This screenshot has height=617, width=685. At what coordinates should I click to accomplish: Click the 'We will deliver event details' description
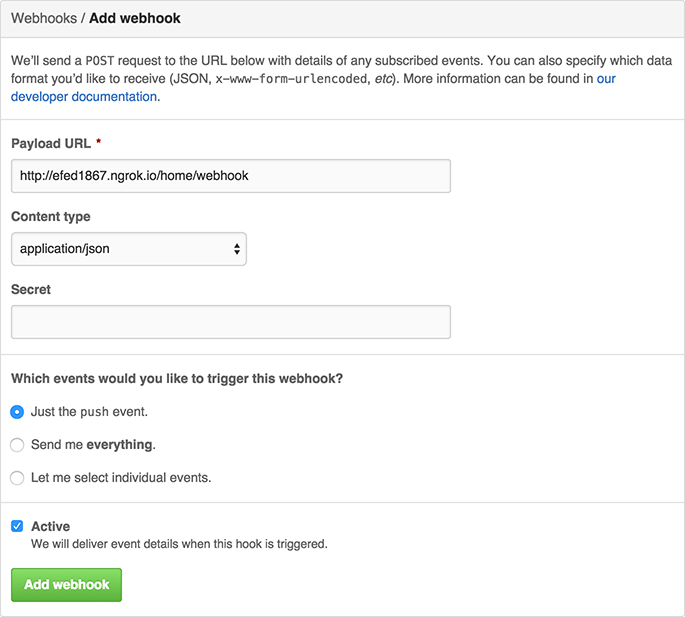pos(179,544)
